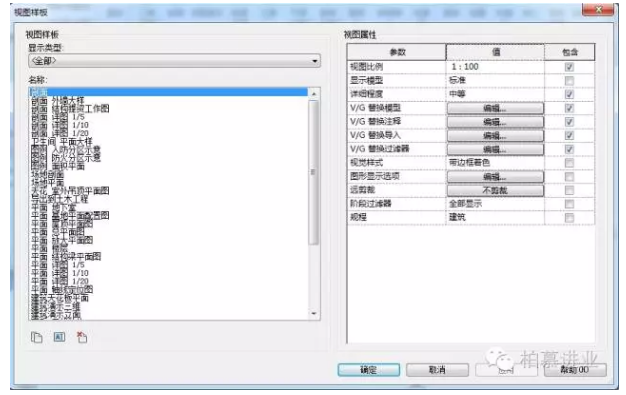Click the duplicate view template icon
This screenshot has width=626, height=395.
tap(37, 337)
